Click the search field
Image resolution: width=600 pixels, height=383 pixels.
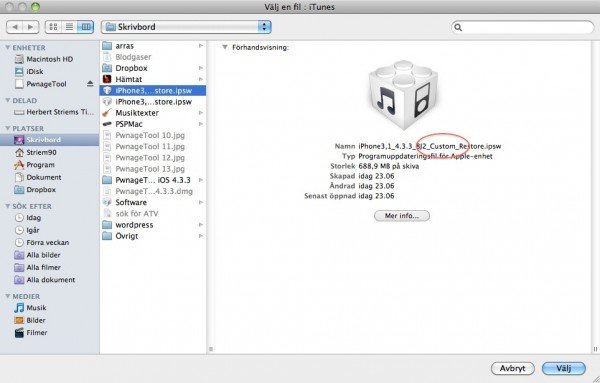(523, 27)
